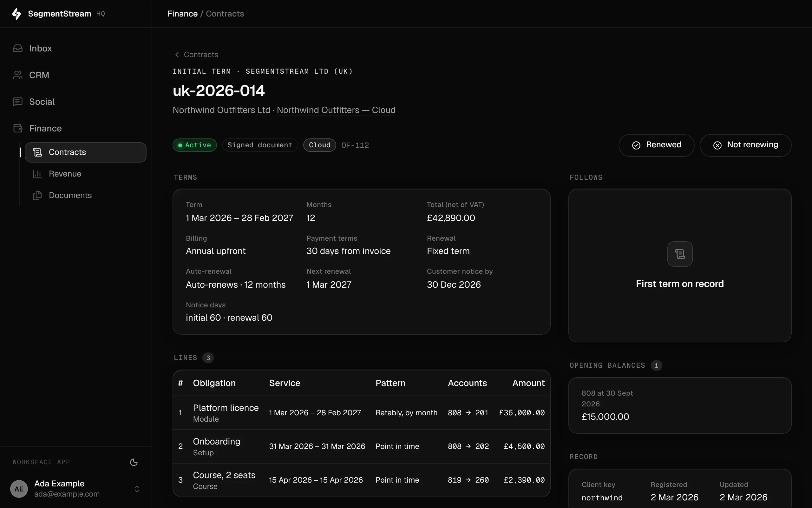Click the £36,000.00 amount cell
The image size is (812, 508).
click(522, 413)
